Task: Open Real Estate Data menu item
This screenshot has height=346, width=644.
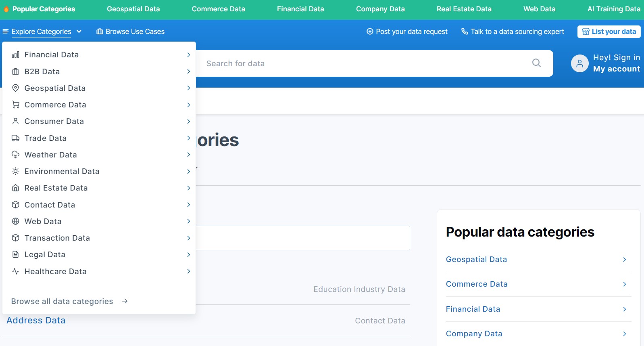Action: pos(56,188)
